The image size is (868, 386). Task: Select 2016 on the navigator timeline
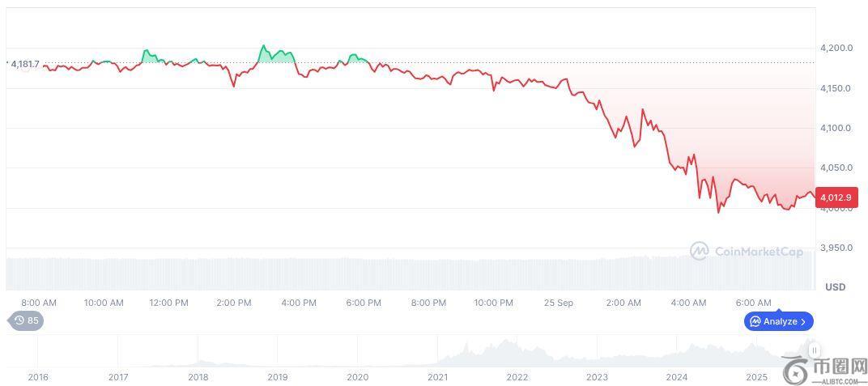[38, 377]
